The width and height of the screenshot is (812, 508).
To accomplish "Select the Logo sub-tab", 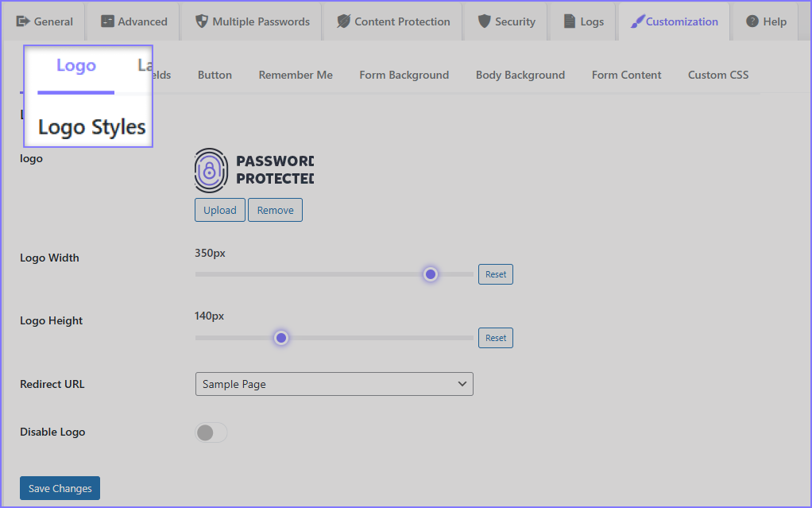I will click(x=75, y=66).
